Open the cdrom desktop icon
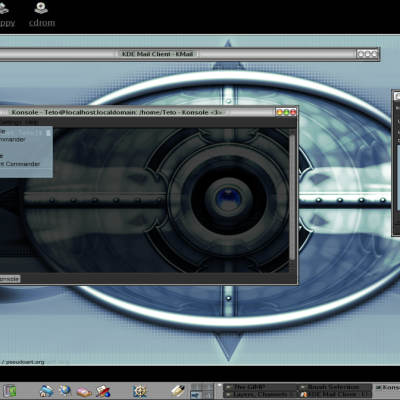 tap(41, 14)
